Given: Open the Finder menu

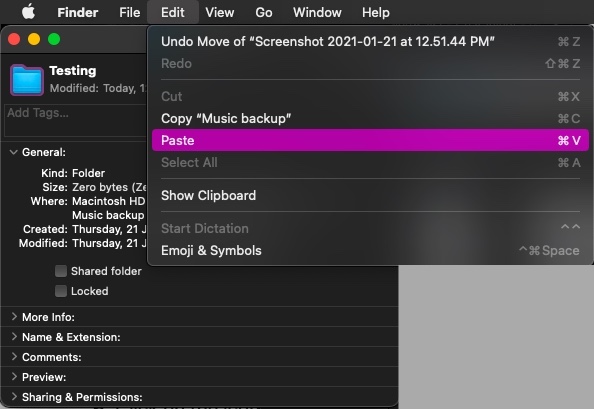Looking at the screenshot, I should tap(78, 12).
